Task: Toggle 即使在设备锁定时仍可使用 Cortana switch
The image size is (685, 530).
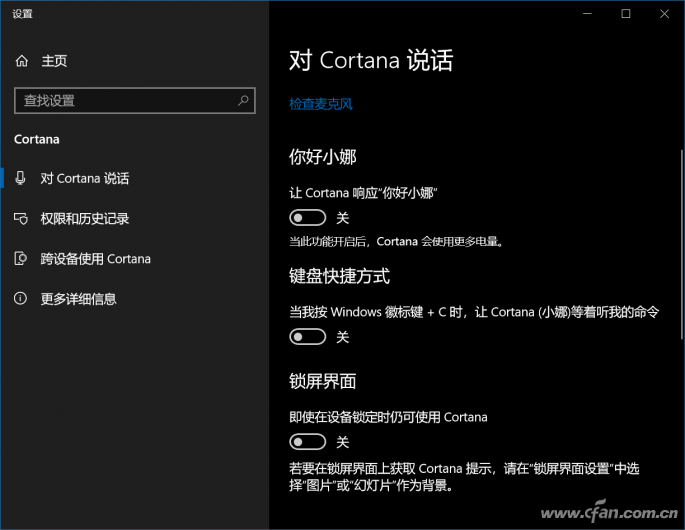Action: pos(308,442)
